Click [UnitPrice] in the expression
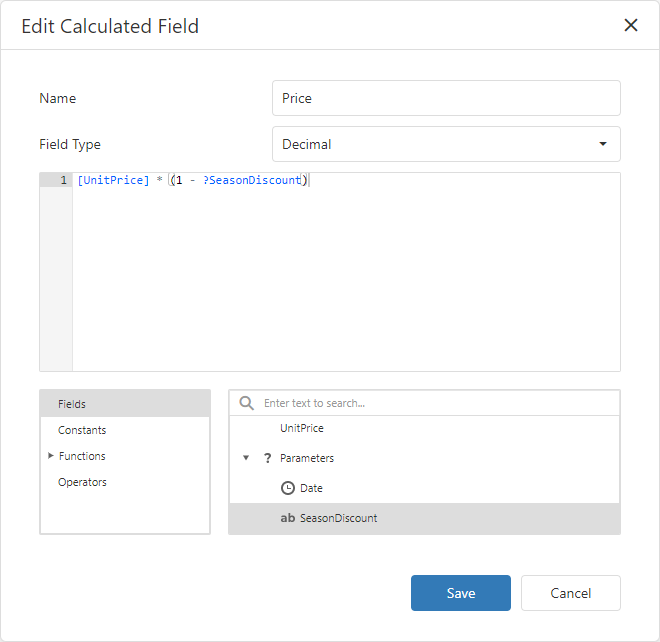 (113, 180)
